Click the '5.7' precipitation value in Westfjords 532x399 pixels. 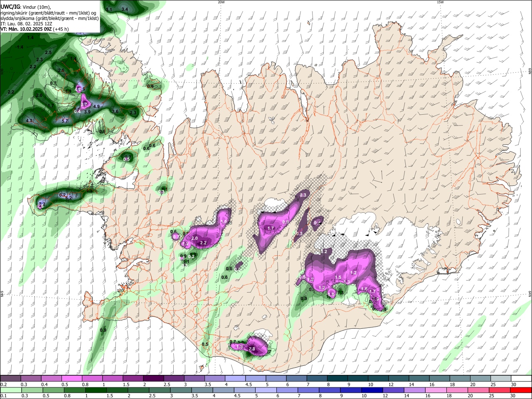tap(65, 121)
